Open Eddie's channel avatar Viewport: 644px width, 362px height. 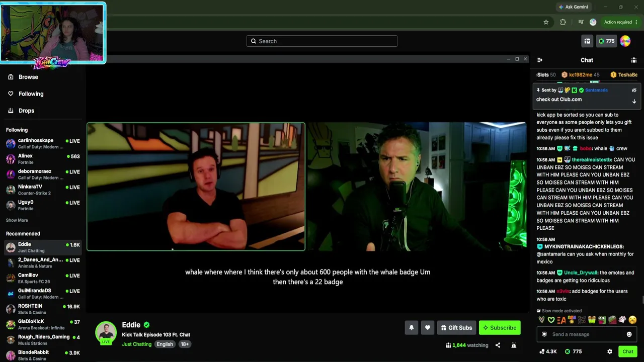106,333
